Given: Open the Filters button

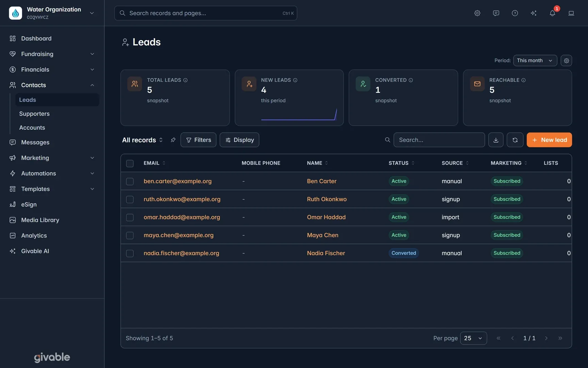Looking at the screenshot, I should [x=198, y=140].
